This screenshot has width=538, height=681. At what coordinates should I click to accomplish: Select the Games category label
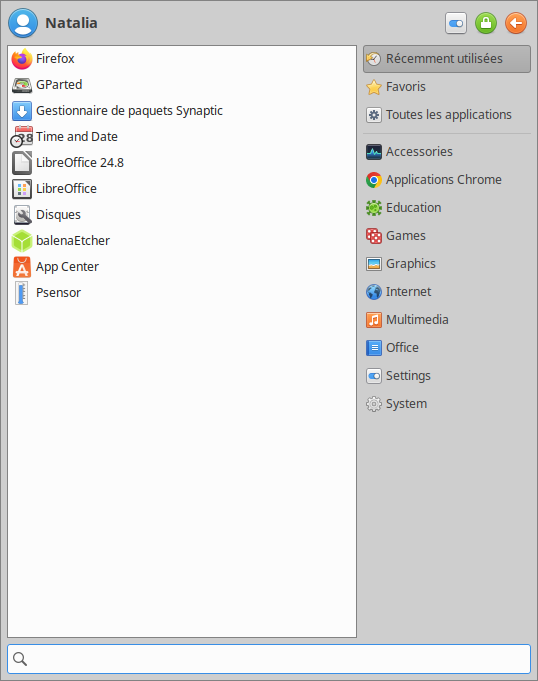tap(406, 236)
